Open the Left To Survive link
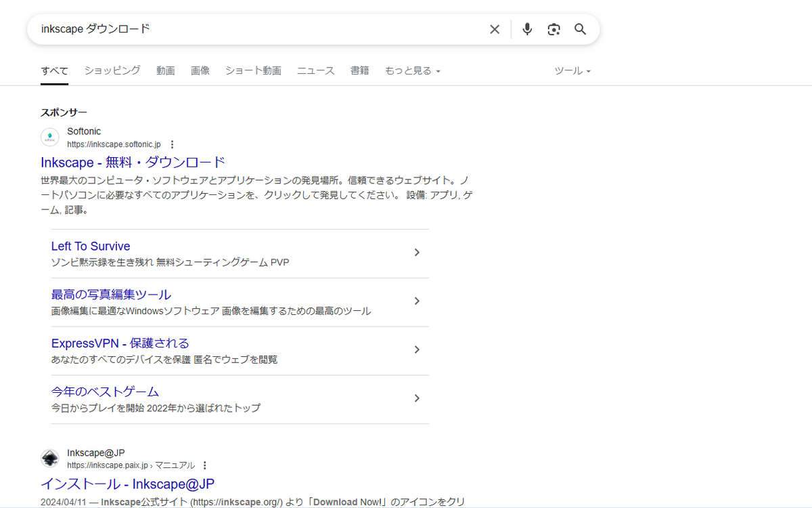This screenshot has height=508, width=812. [x=91, y=247]
